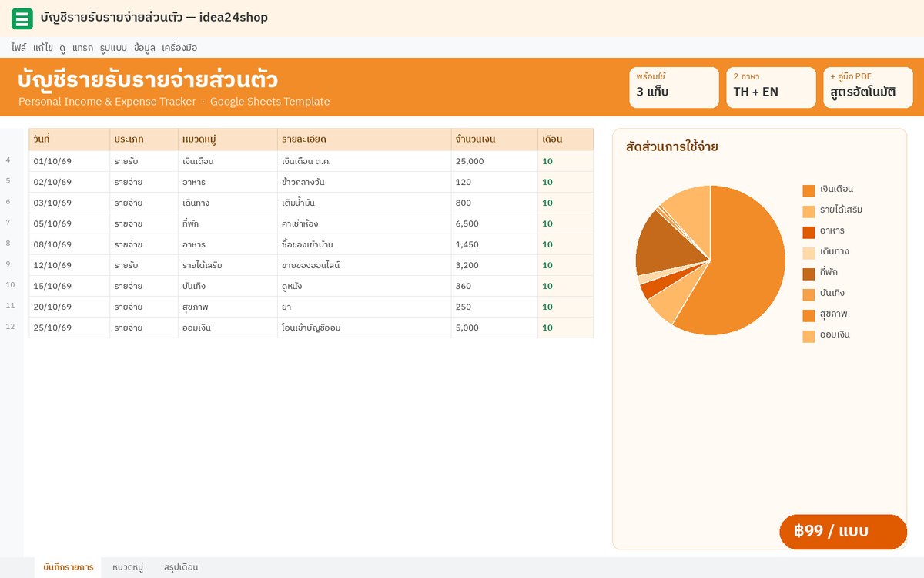Switch to the หมวดหมู่ sheet tab
Image resolution: width=924 pixels, height=578 pixels.
coord(128,567)
